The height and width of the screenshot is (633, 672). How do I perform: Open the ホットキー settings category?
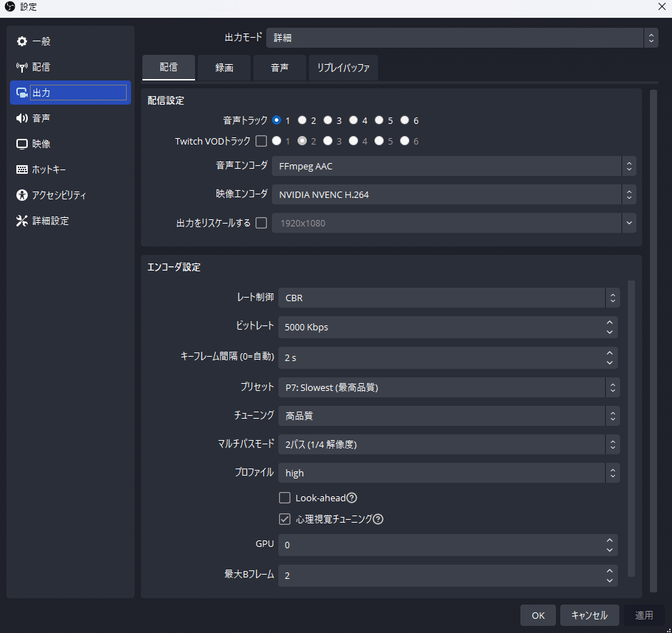(x=70, y=169)
